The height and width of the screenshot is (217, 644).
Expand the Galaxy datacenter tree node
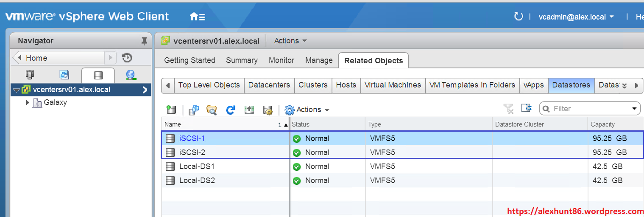click(28, 102)
